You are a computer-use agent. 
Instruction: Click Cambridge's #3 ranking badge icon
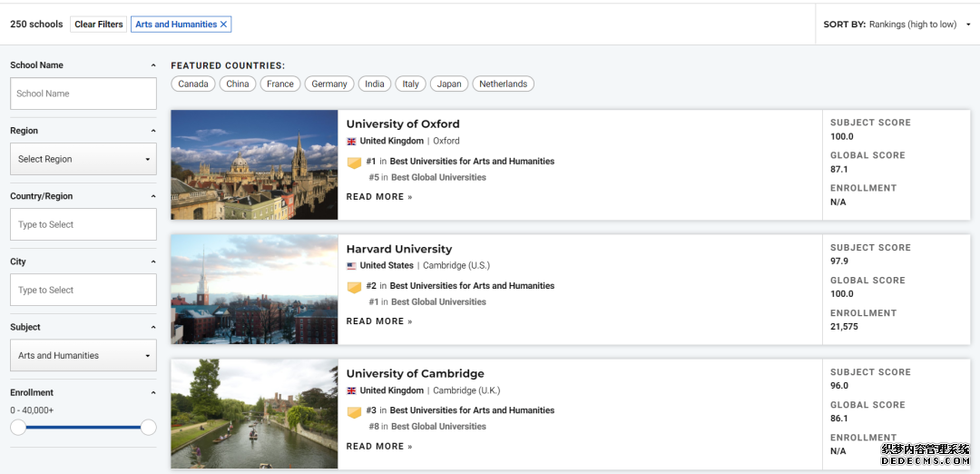(x=355, y=412)
